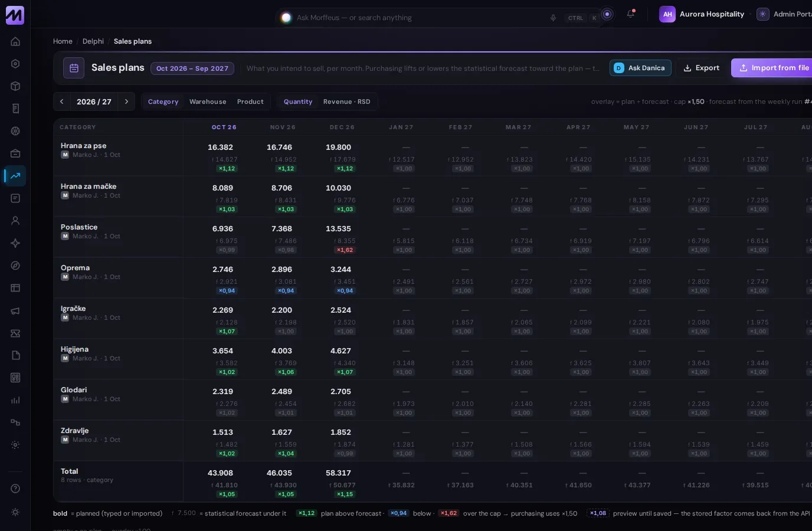
Task: Click the Oprema category row label
Action: point(76,268)
